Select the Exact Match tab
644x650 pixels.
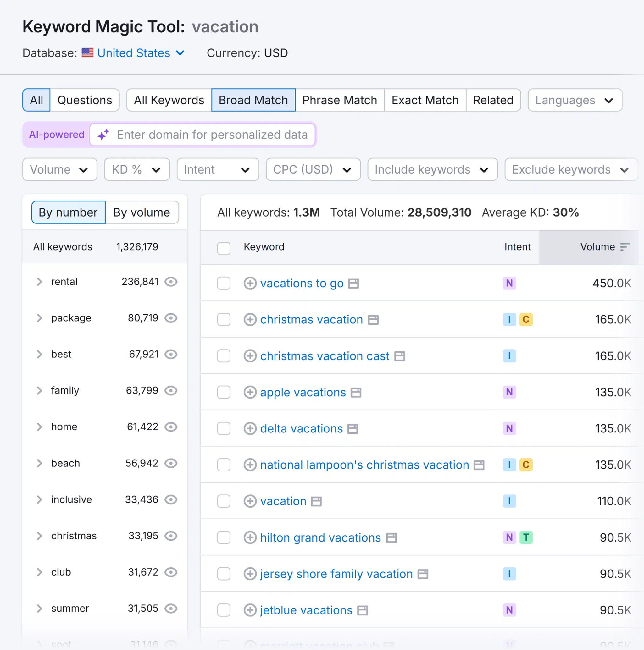click(x=425, y=100)
